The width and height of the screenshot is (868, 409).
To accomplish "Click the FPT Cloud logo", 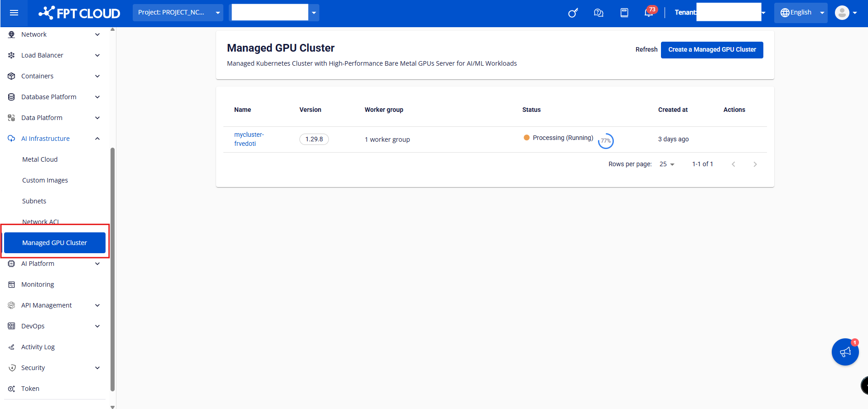I will [x=80, y=13].
